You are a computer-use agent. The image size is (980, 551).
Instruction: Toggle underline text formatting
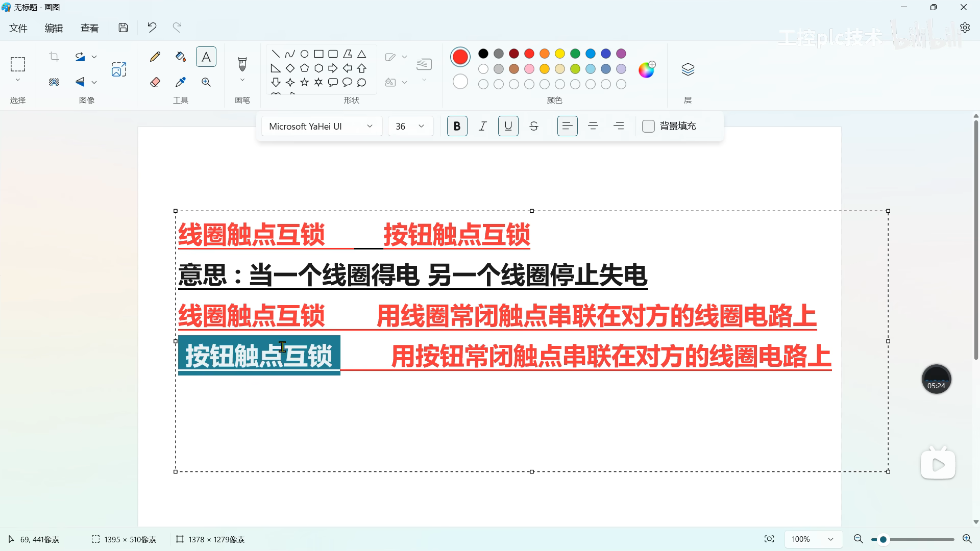[508, 126]
